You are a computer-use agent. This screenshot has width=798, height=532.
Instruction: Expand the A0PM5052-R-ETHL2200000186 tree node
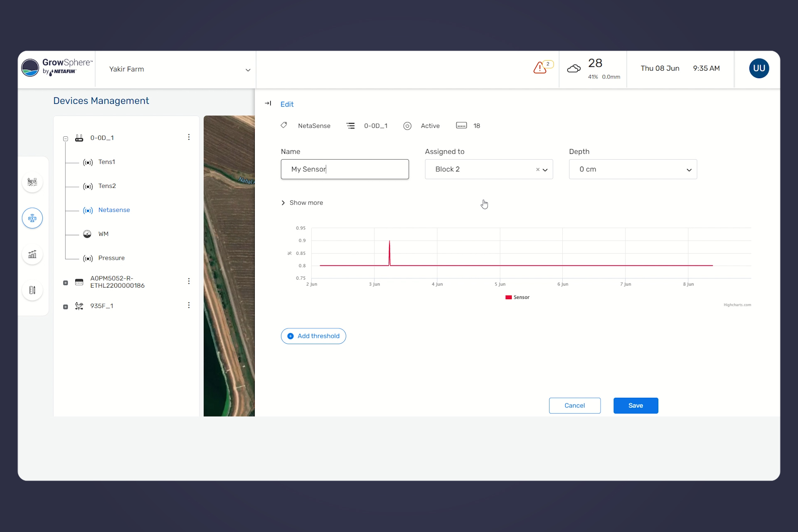coord(66,283)
